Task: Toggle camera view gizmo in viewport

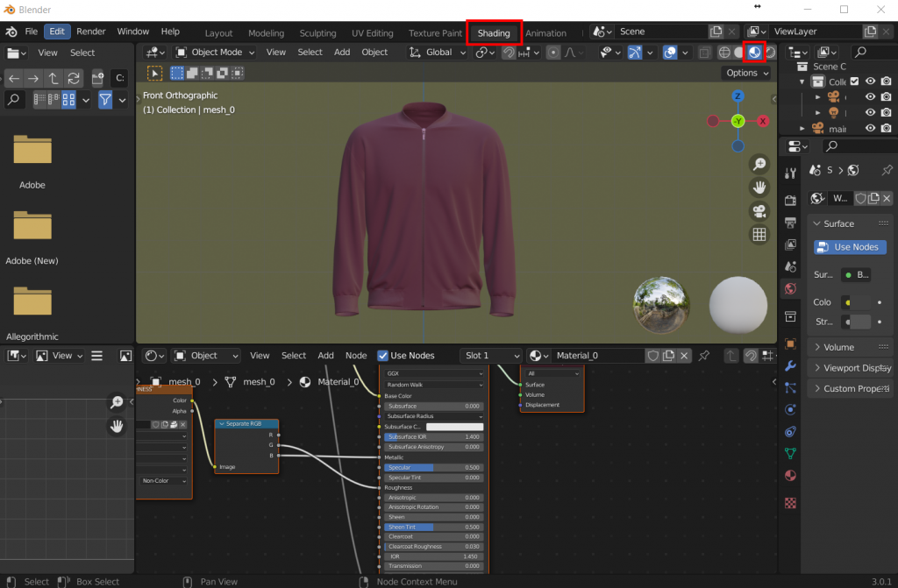Action: pyautogui.click(x=759, y=211)
